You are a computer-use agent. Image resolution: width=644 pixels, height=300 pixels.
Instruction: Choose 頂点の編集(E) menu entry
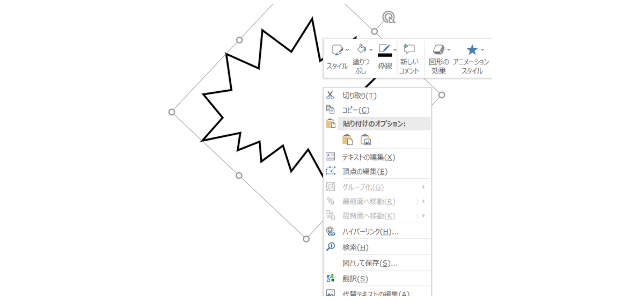(377, 171)
